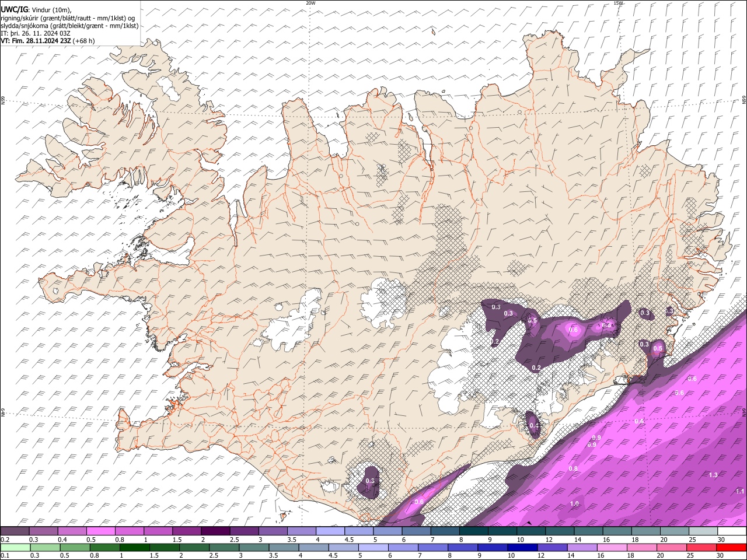The height and width of the screenshot is (560, 747).
Task: Select the purple bottom-row swatch at 12
Action: [x=551, y=547]
